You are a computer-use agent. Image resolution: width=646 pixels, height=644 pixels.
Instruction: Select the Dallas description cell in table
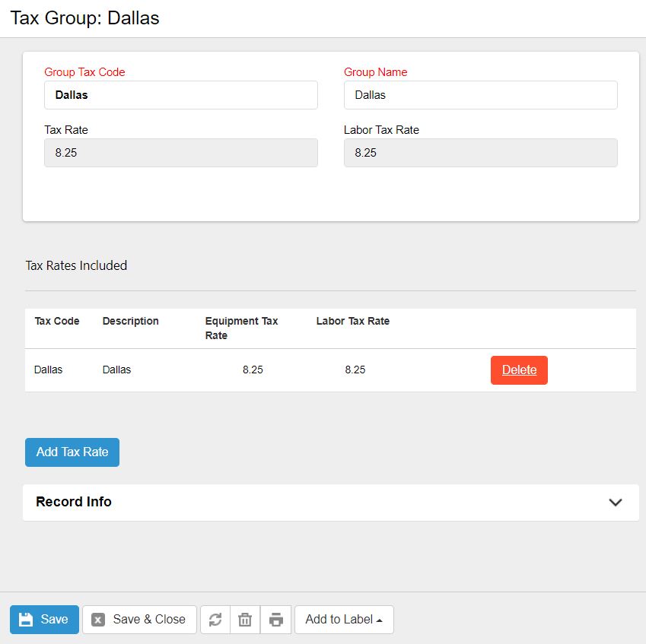[117, 370]
